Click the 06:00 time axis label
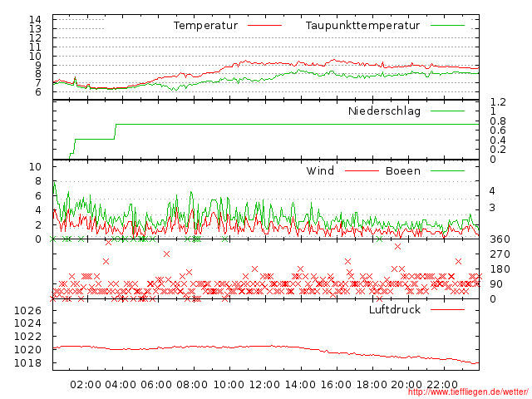Image resolution: width=532 pixels, height=399 pixels. pyautogui.click(x=156, y=385)
